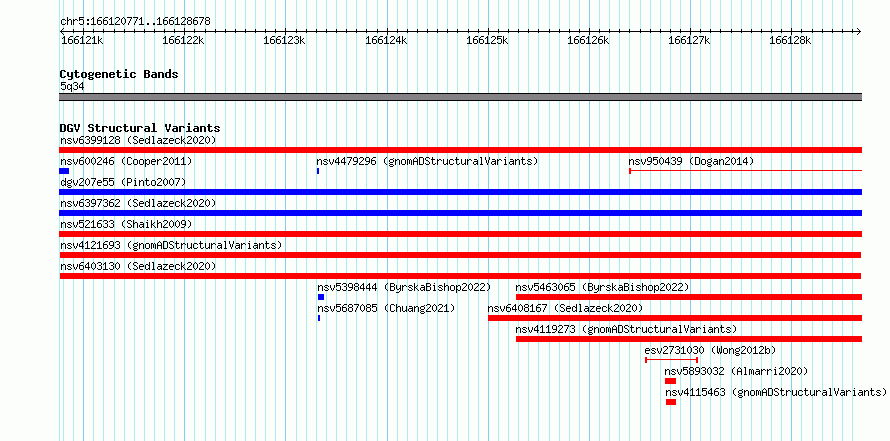Open nsv6403130 (Sedlazeck2020) label
890x441 pixels.
pyautogui.click(x=138, y=266)
